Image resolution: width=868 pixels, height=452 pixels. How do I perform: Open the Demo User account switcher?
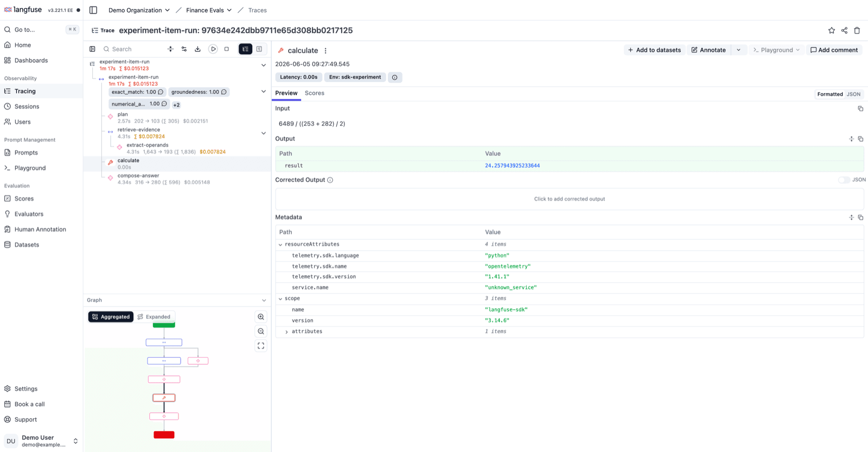coord(41,441)
